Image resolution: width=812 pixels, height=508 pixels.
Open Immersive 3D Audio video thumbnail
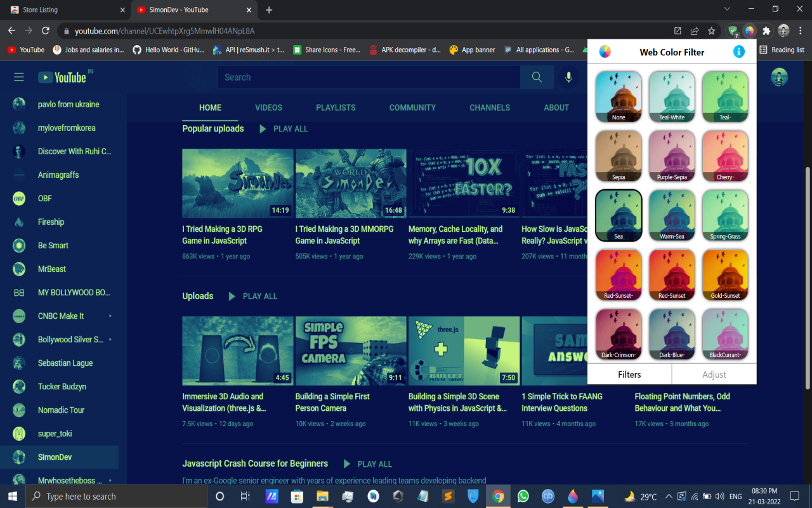coord(238,351)
